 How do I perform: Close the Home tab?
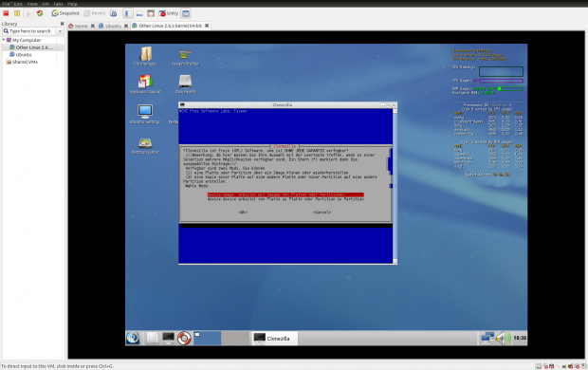(x=93, y=26)
